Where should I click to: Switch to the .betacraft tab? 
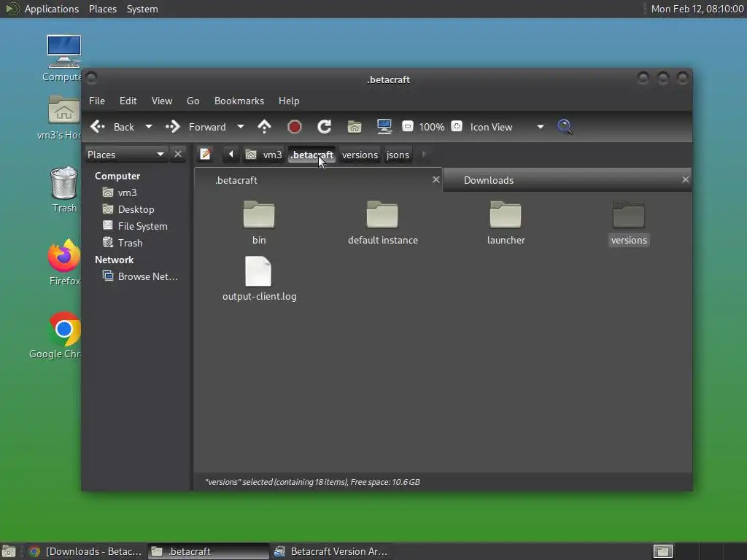(x=318, y=180)
